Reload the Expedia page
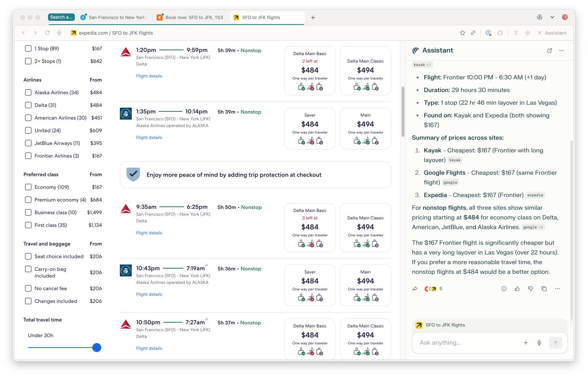The height and width of the screenshot is (377, 588). [47, 33]
